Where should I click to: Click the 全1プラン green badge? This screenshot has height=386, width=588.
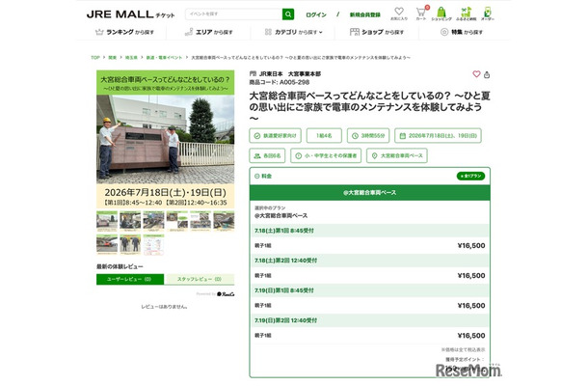pyautogui.click(x=470, y=176)
